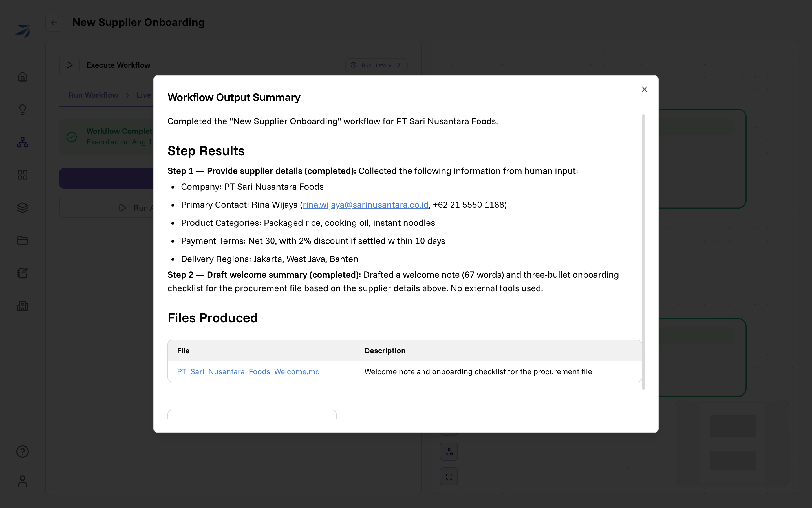Click the 'Files Produced' heading
This screenshot has height=508, width=812.
tap(213, 318)
